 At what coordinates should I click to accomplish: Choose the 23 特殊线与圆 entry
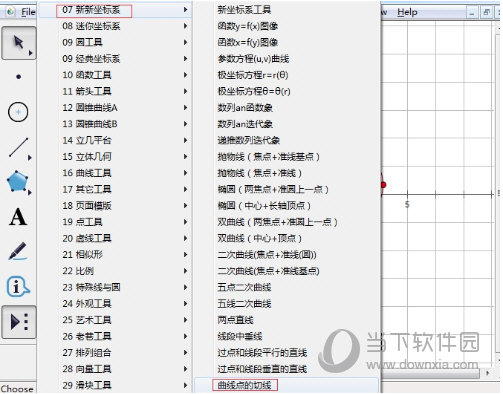pyautogui.click(x=115, y=287)
